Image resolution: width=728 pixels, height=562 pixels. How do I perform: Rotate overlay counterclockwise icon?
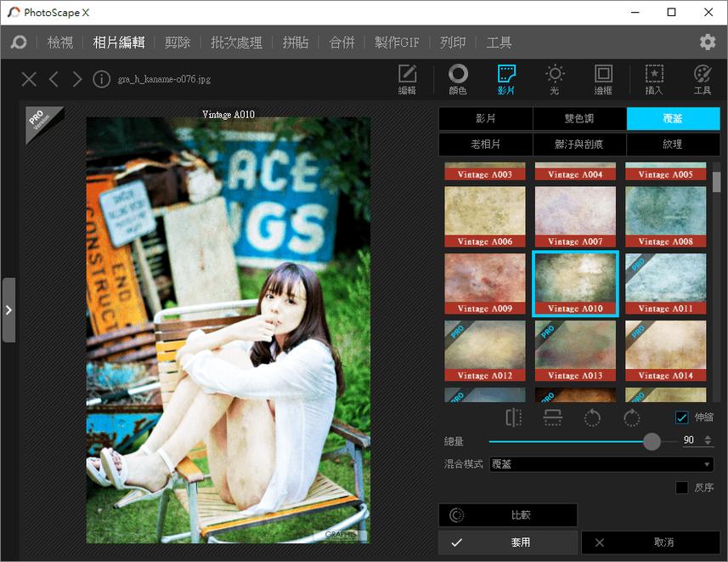click(x=592, y=417)
